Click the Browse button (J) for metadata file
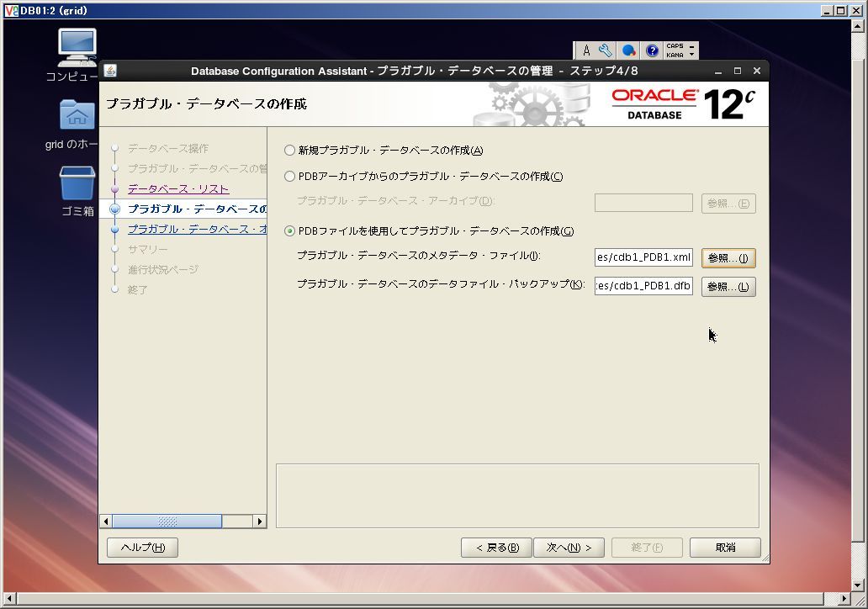Screen dimensions: 868x609 pos(728,258)
